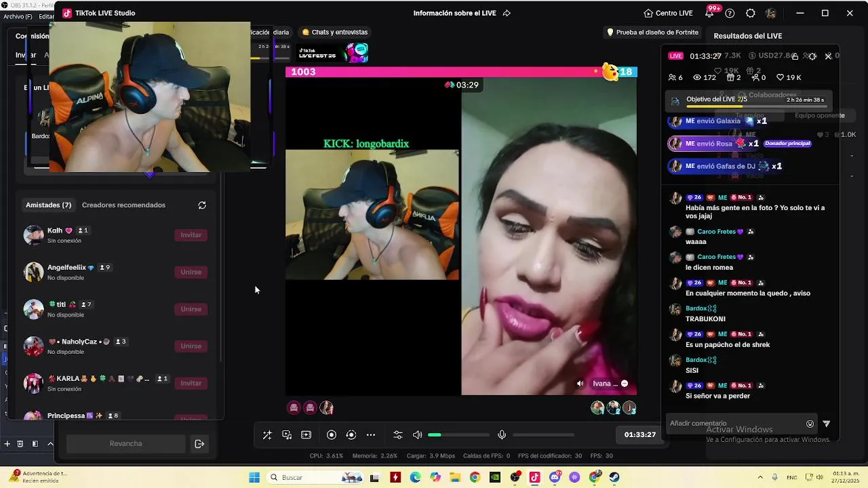Viewport: 868px width, 488px height.
Task: Open the emoji picker in comment box
Action: click(x=810, y=424)
